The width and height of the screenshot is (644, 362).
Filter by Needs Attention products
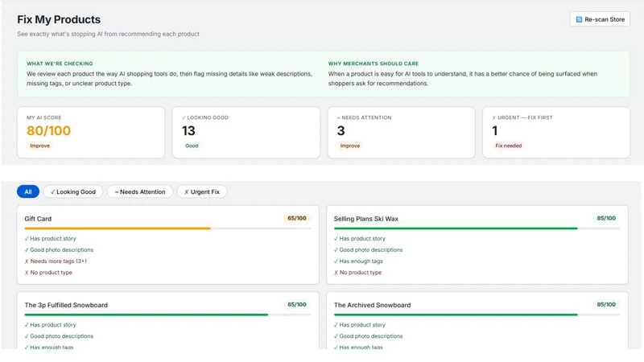140,191
